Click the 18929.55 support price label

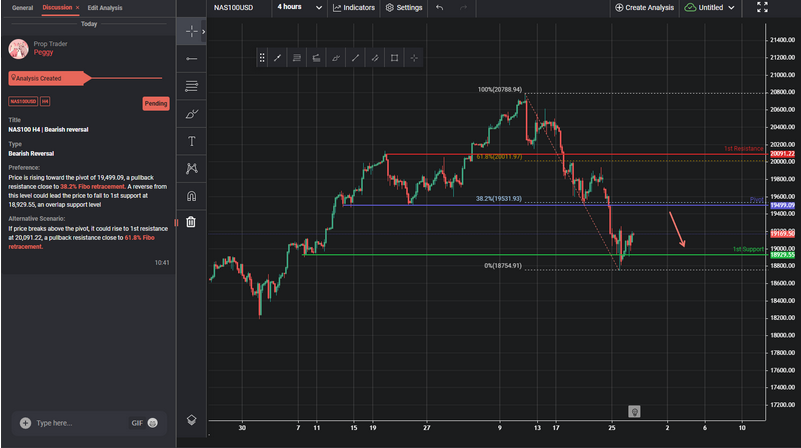coord(782,255)
